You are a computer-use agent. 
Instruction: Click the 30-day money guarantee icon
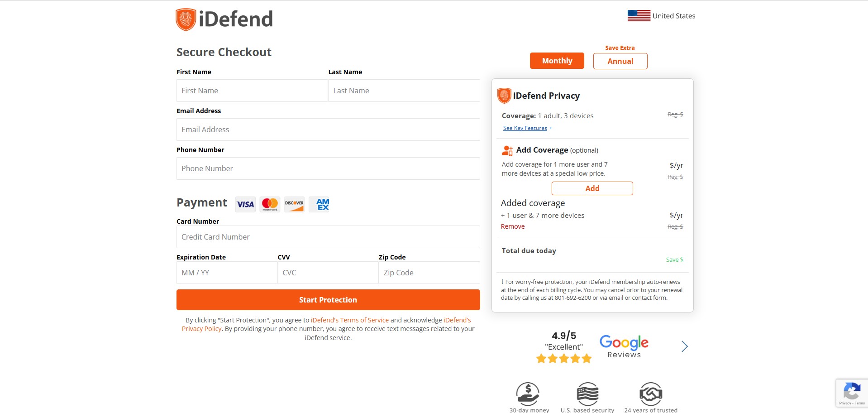coord(528,394)
